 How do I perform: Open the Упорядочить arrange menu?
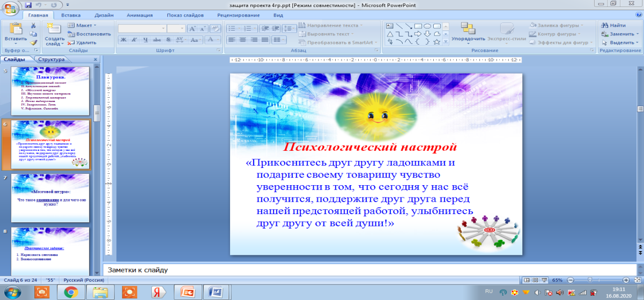469,32
